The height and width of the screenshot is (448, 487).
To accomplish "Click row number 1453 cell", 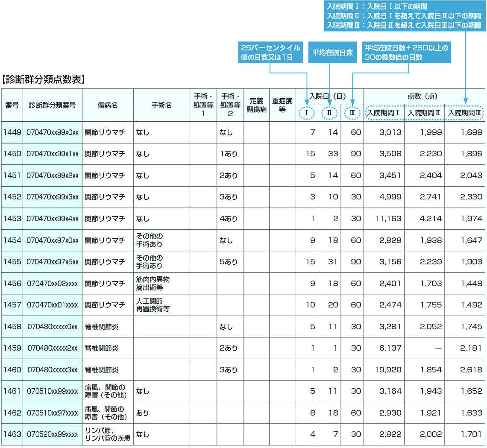I will click(x=12, y=219).
